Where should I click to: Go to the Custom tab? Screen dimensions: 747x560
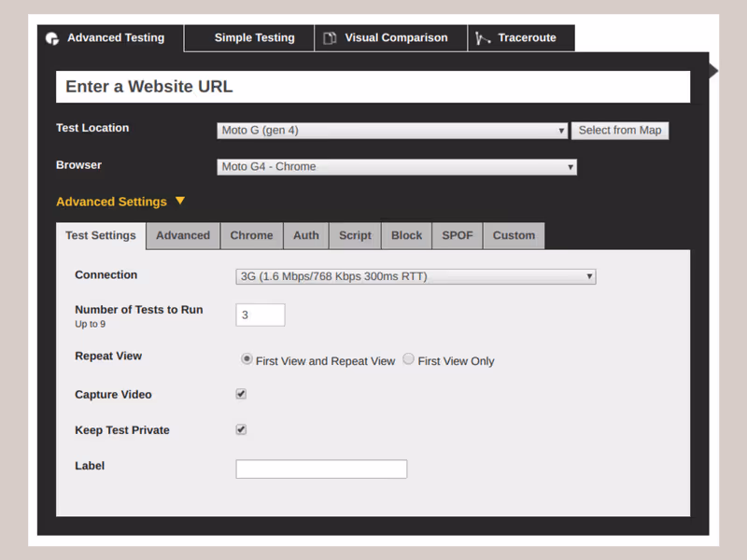point(514,236)
